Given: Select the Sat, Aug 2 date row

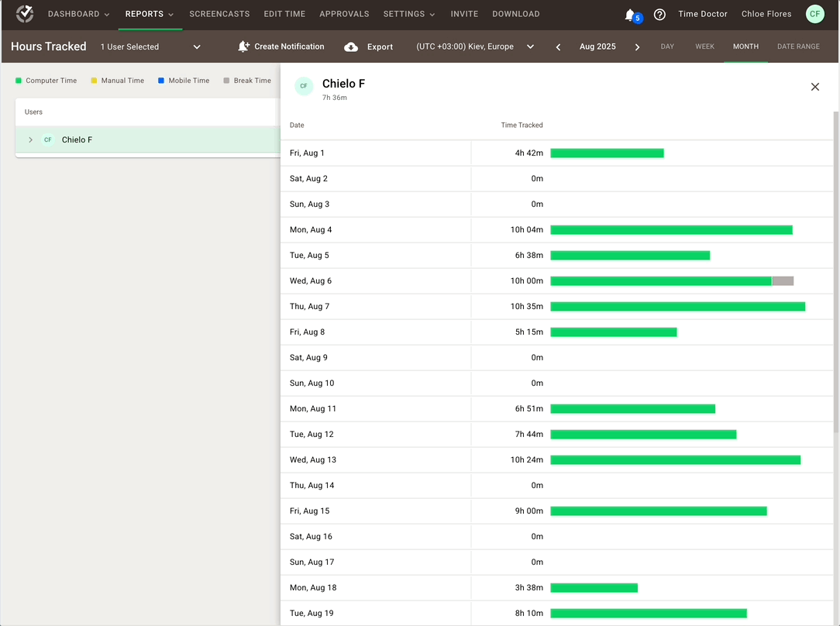Looking at the screenshot, I should point(556,179).
